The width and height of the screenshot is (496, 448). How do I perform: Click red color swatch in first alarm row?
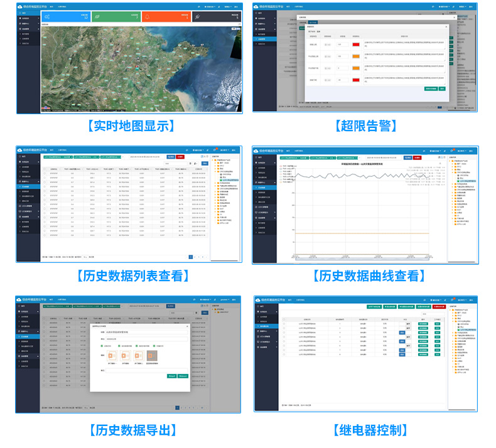(x=355, y=45)
